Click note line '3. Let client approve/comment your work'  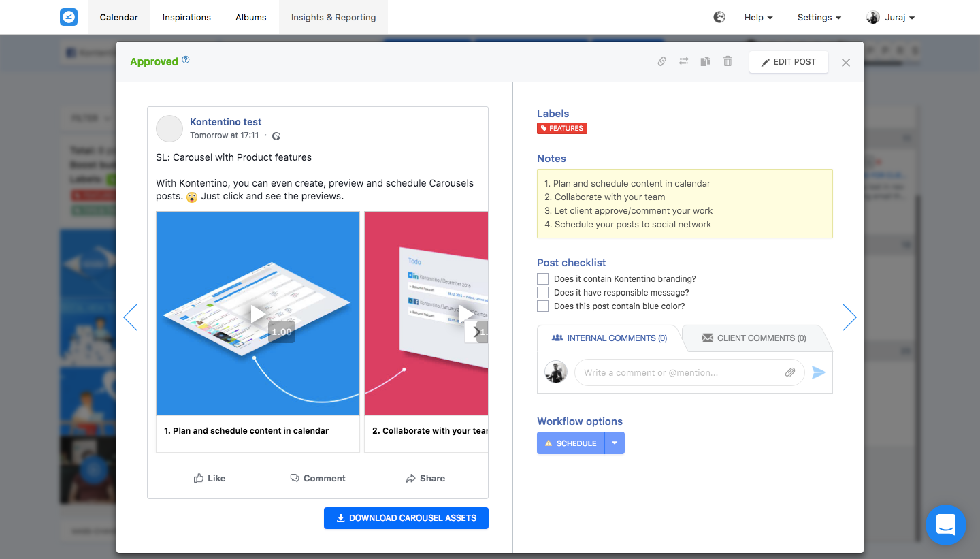629,211
